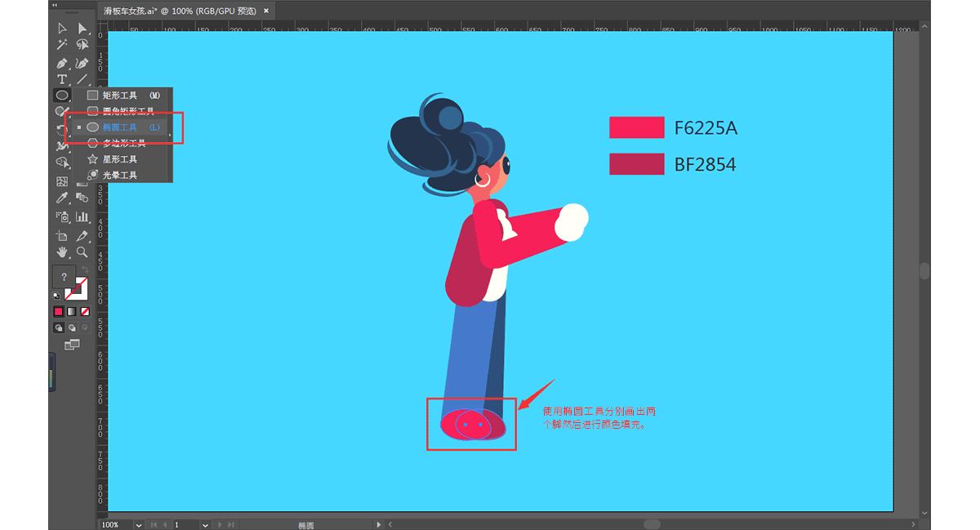The width and height of the screenshot is (980, 530).
Task: Select the Pen tool
Action: (x=62, y=63)
